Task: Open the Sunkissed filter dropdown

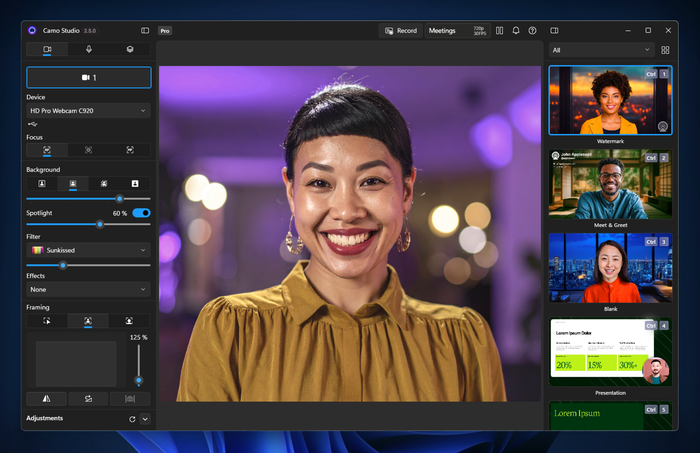Action: tap(88, 250)
